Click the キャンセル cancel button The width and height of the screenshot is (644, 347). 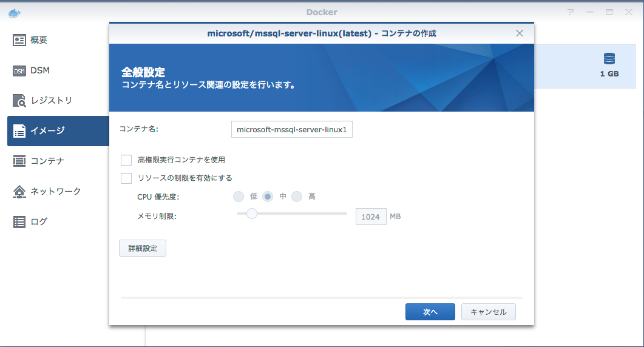(x=489, y=312)
